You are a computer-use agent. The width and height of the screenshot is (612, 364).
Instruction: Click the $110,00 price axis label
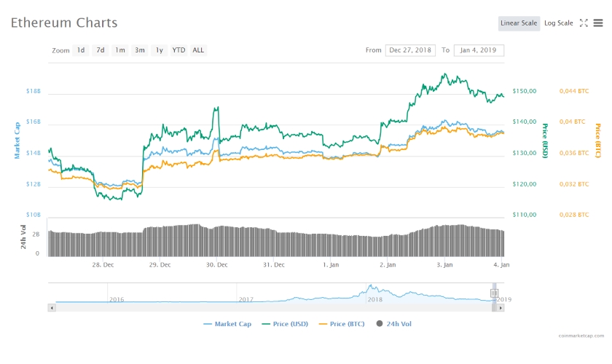(524, 215)
